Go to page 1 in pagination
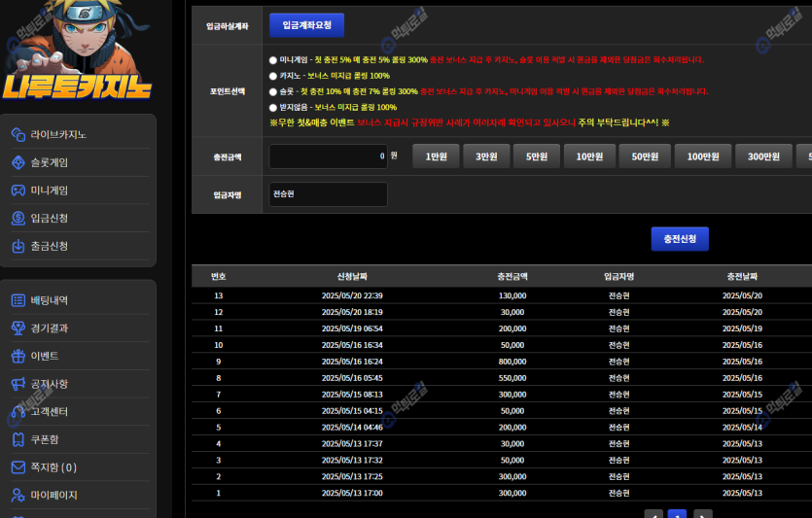This screenshot has height=518, width=812. click(x=677, y=514)
